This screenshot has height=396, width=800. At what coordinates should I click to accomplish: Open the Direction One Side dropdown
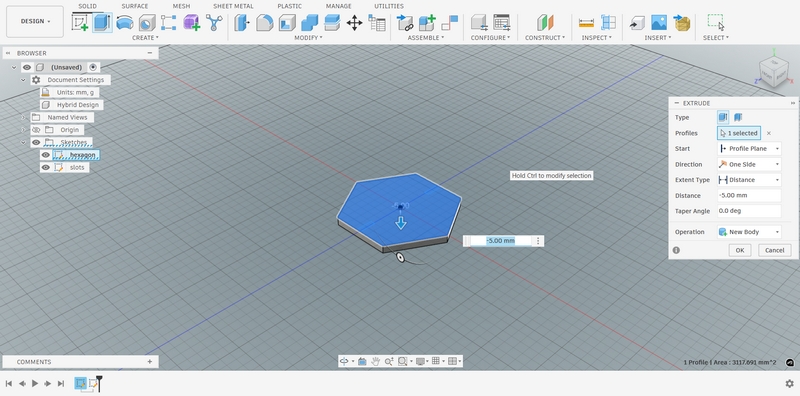pos(749,164)
